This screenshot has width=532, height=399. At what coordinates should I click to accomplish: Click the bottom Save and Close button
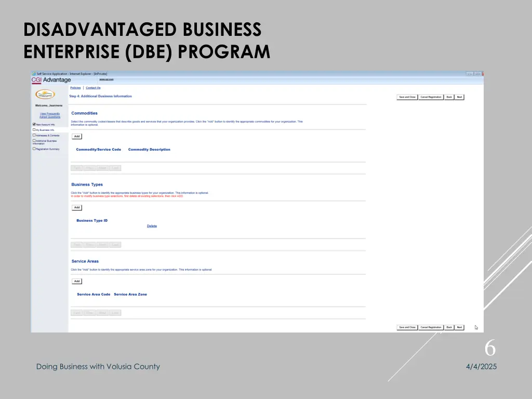407,327
